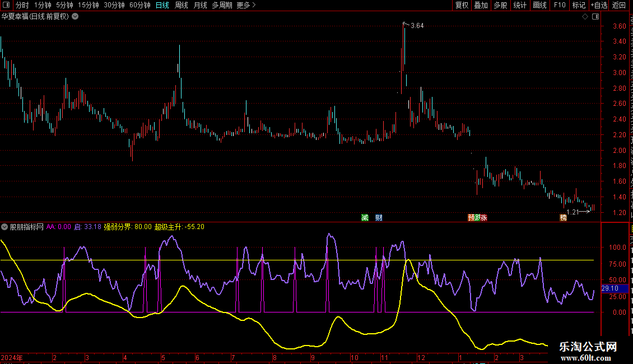Select the 1分钟 period tab
This screenshot has width=633, height=364.
pos(43,5)
